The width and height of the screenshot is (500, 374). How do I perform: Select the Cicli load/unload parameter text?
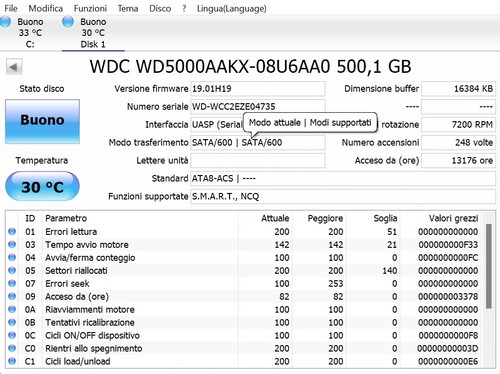point(78,361)
